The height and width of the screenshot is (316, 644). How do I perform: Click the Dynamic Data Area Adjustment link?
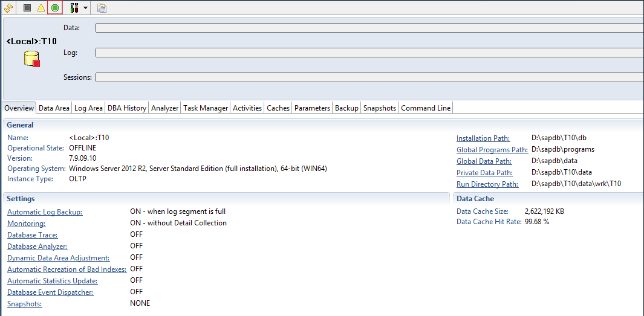(59, 258)
